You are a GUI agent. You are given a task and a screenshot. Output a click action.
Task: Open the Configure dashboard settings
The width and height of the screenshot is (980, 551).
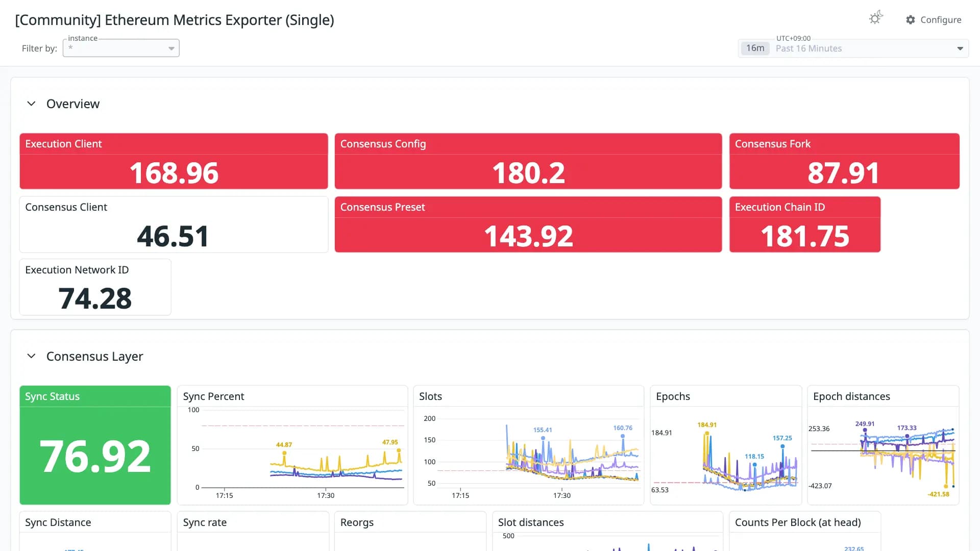click(934, 19)
